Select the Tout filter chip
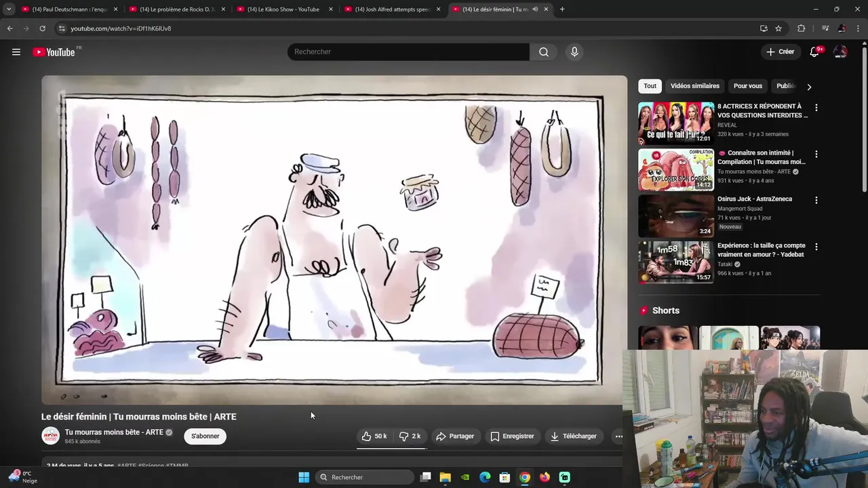The image size is (868, 488). 650,86
